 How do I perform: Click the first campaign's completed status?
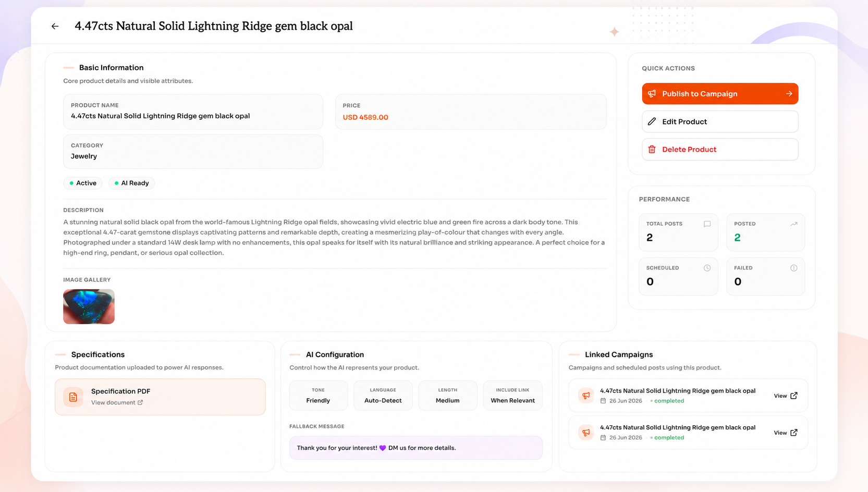[669, 401]
